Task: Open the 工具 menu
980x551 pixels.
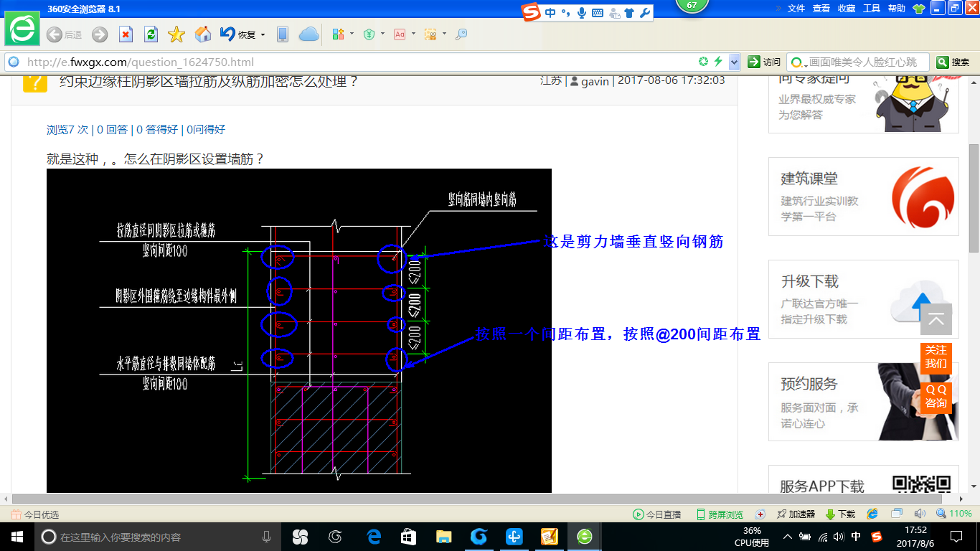Action: coord(872,9)
